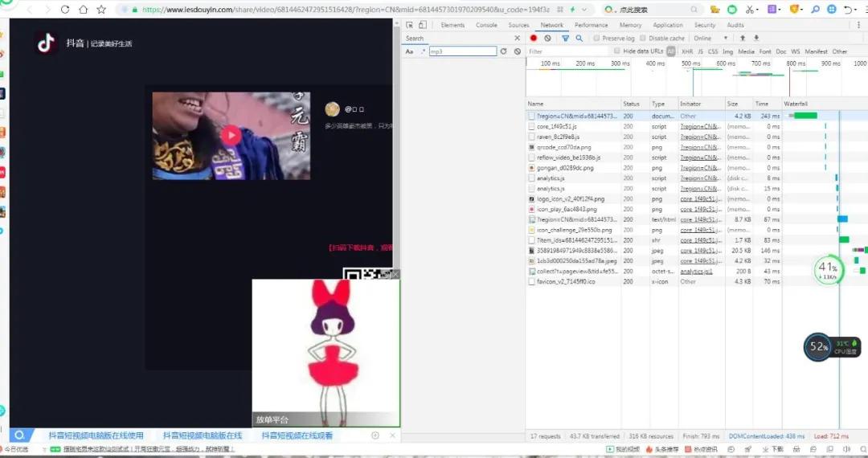Open network search magnifier icon
Viewport: 868px width, 458px height.
[x=579, y=39]
